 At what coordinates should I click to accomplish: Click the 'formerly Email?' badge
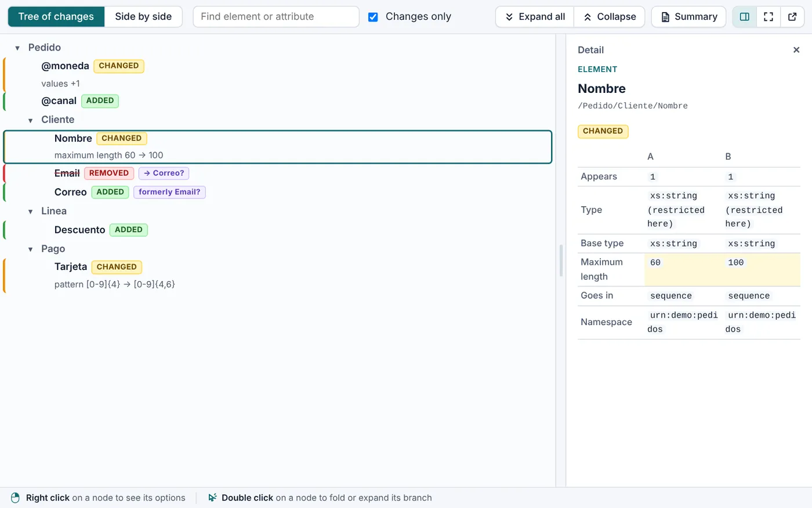pyautogui.click(x=169, y=192)
